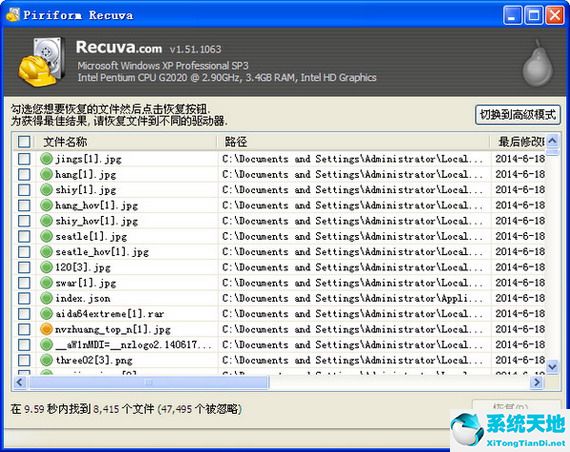Click the Recuva hard hat drive logo
570x452 pixels.
[42, 62]
